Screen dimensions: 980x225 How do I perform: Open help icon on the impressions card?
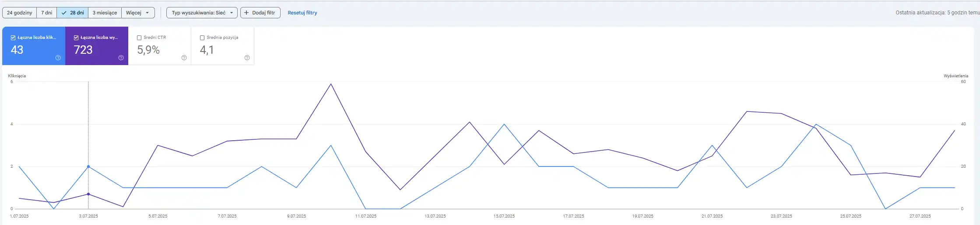pyautogui.click(x=121, y=58)
